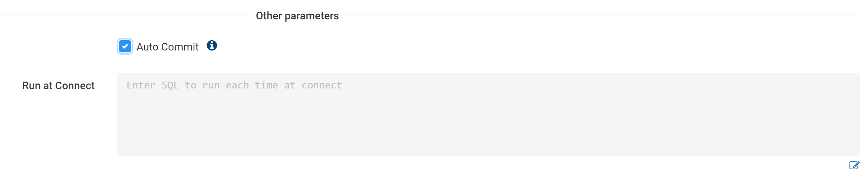The height and width of the screenshot is (175, 868).
Task: Click the gray SQL input box center
Action: [x=488, y=114]
